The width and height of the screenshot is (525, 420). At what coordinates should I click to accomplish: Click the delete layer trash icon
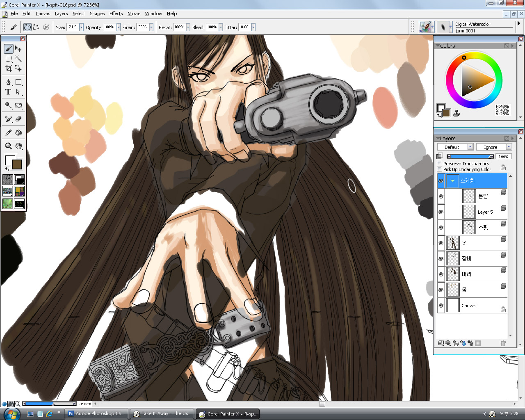[503, 343]
